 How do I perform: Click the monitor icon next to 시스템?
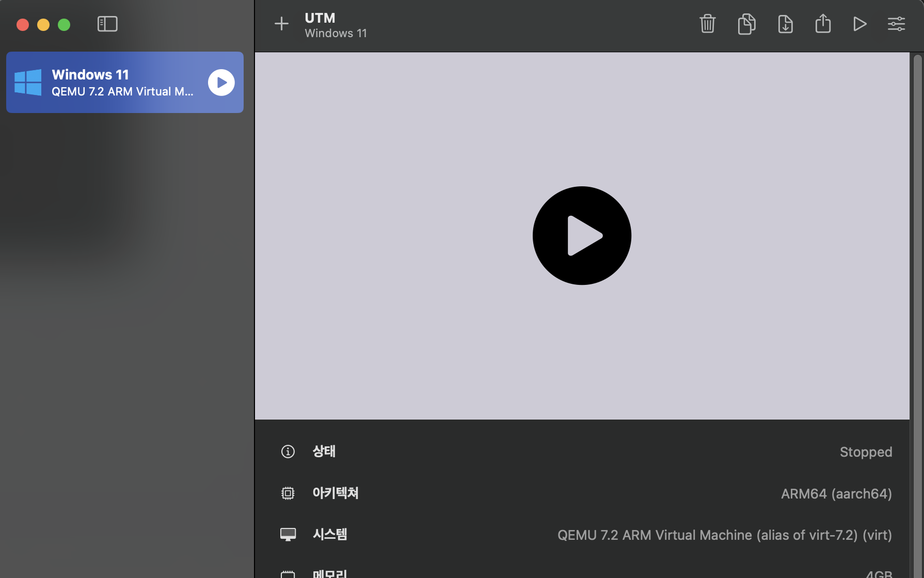(288, 535)
